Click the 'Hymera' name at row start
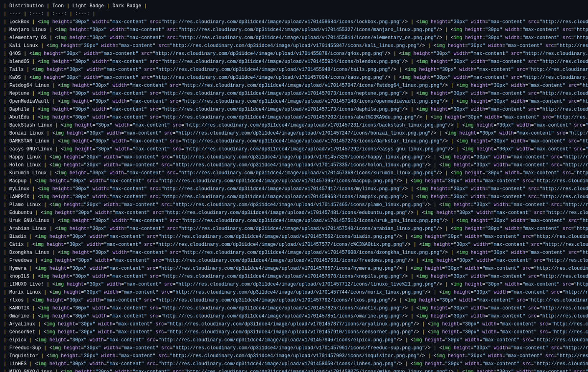Viewport: 588px width, 372px height. tap(18, 268)
